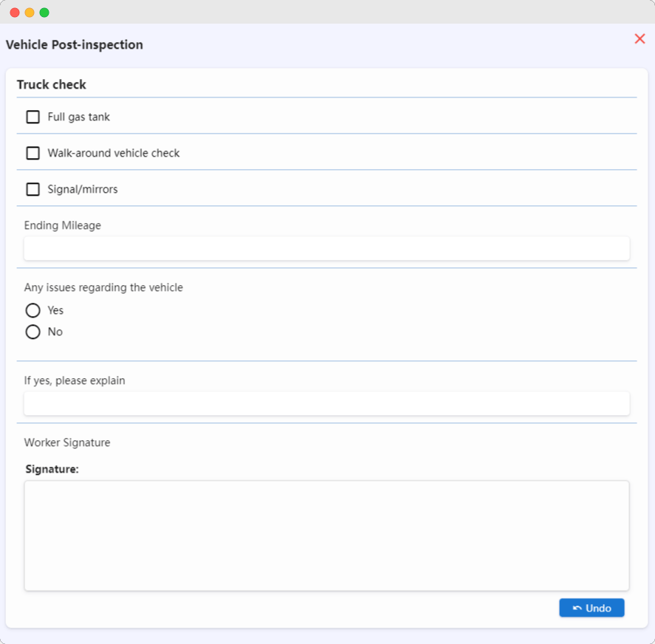655x644 pixels.
Task: Select Yes for vehicle issues
Action: coord(32,310)
